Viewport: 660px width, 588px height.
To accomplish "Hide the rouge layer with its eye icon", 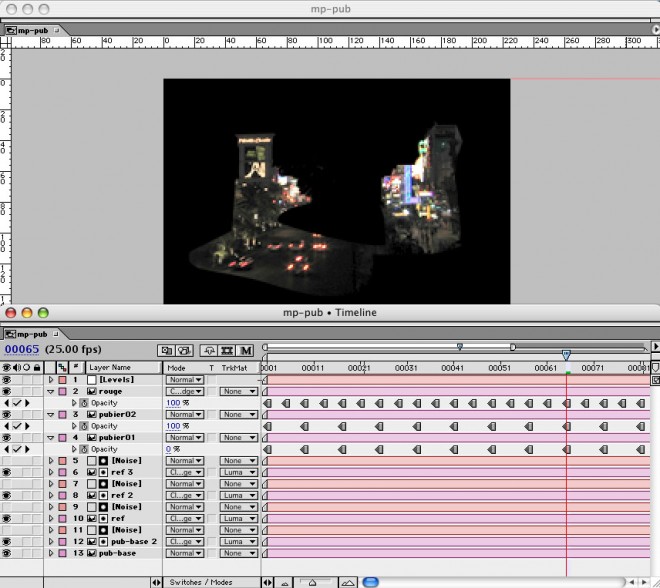I will [7, 392].
